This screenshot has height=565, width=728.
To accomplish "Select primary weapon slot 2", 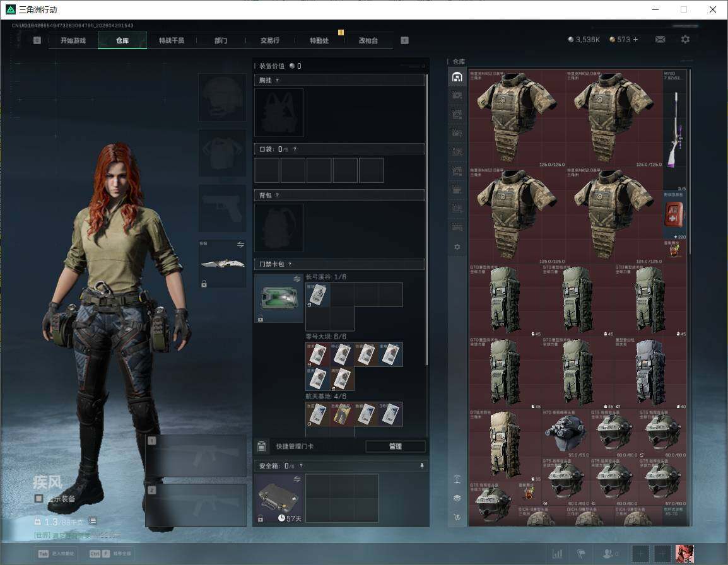I will (196, 505).
